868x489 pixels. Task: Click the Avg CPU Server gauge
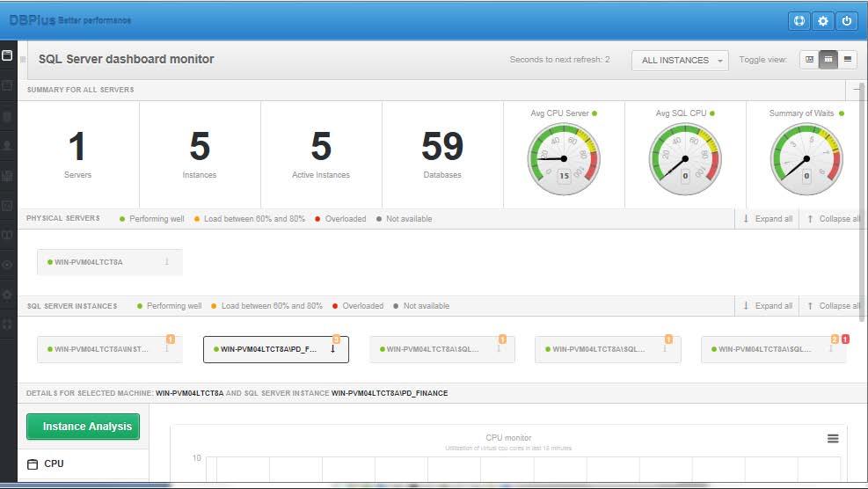564,159
